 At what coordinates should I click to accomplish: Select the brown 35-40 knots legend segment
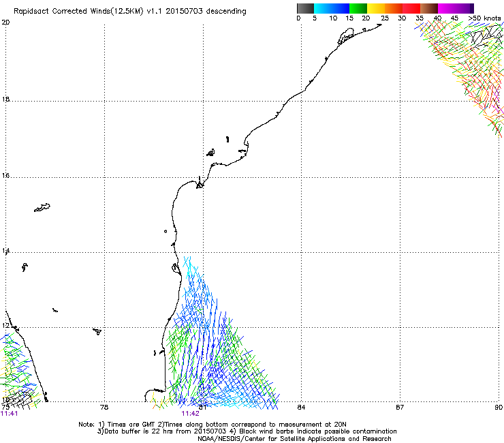[429, 8]
